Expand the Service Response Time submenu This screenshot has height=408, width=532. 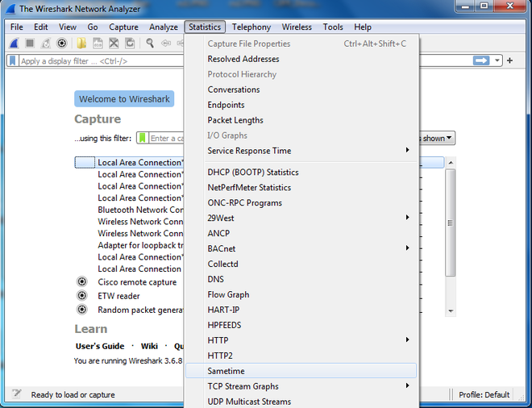click(301, 150)
